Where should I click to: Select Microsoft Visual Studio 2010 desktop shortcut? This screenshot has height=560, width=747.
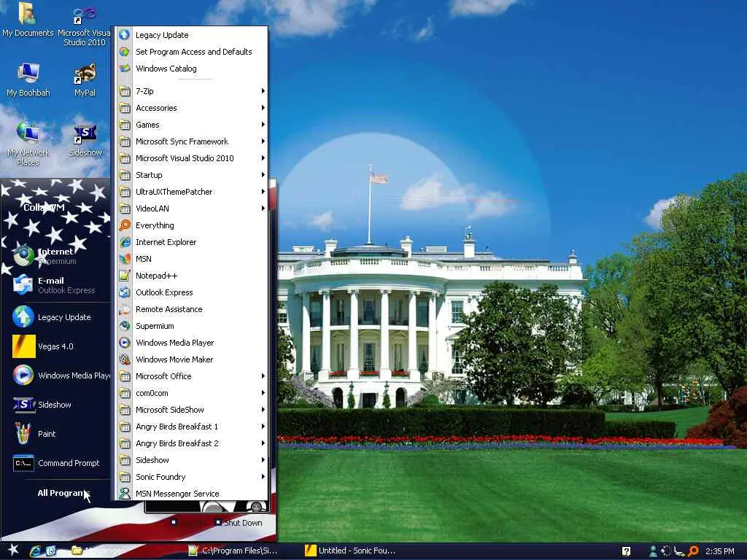click(85, 26)
